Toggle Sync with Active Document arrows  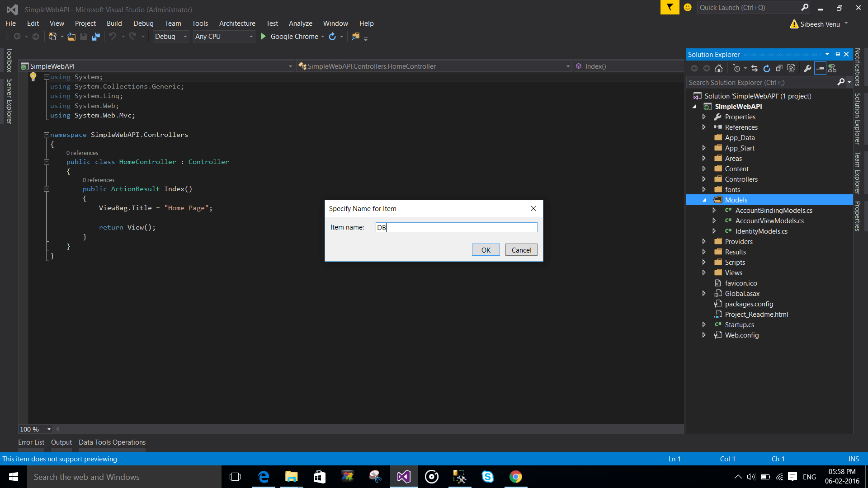point(755,68)
